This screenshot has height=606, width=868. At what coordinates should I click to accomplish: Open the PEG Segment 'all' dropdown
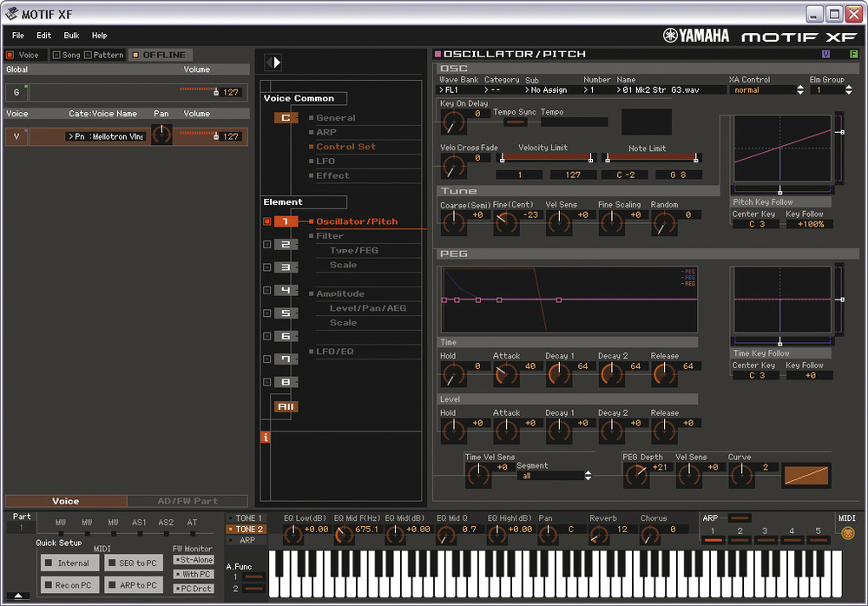[x=554, y=476]
